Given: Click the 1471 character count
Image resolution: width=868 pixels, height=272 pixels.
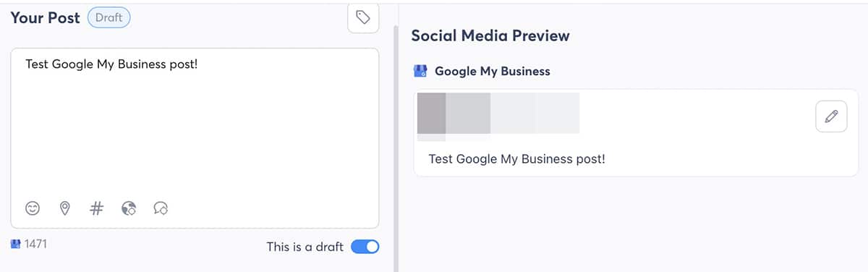Looking at the screenshot, I should point(35,245).
